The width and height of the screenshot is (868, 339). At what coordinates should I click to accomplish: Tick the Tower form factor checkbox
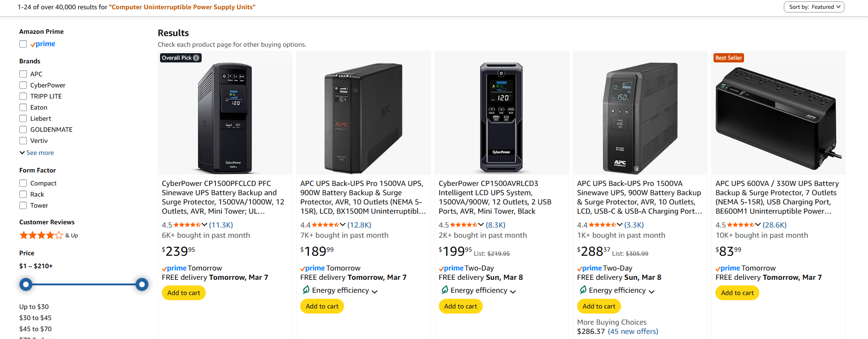23,205
